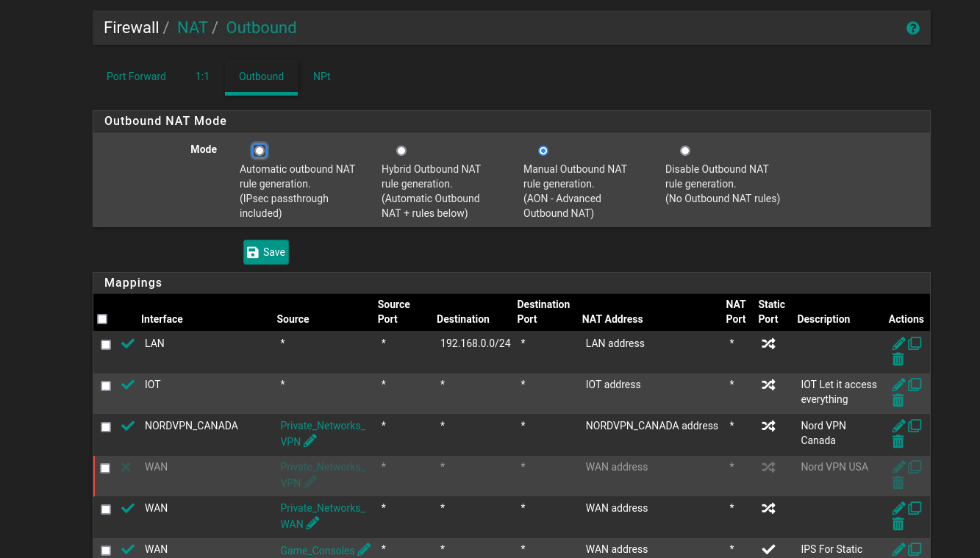Copy the IOT mapping rule
Viewport: 980px width, 558px height.
[x=915, y=384]
